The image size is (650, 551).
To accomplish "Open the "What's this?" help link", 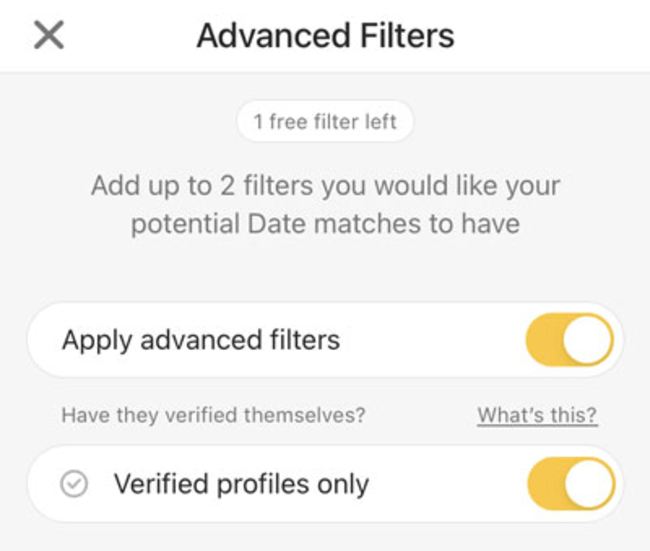I will (x=537, y=415).
